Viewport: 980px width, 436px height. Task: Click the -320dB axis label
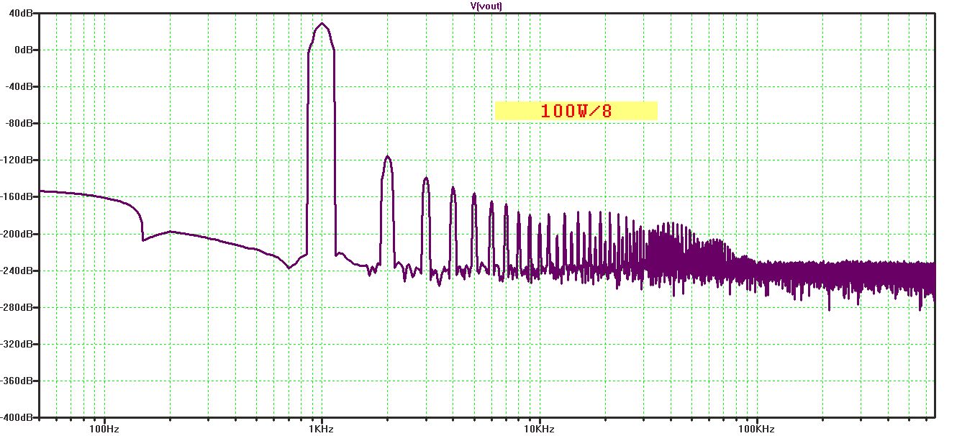click(x=18, y=344)
